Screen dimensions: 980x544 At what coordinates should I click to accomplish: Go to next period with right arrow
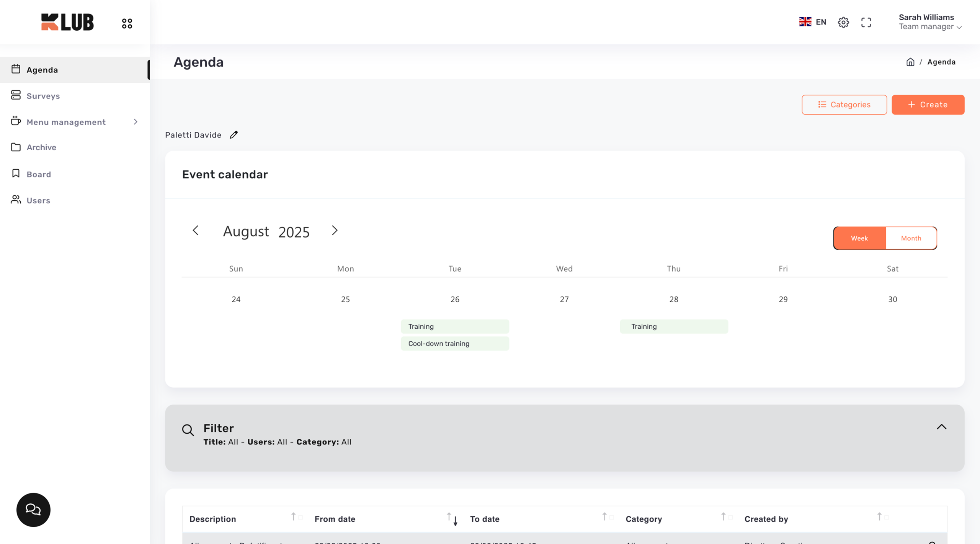(334, 231)
